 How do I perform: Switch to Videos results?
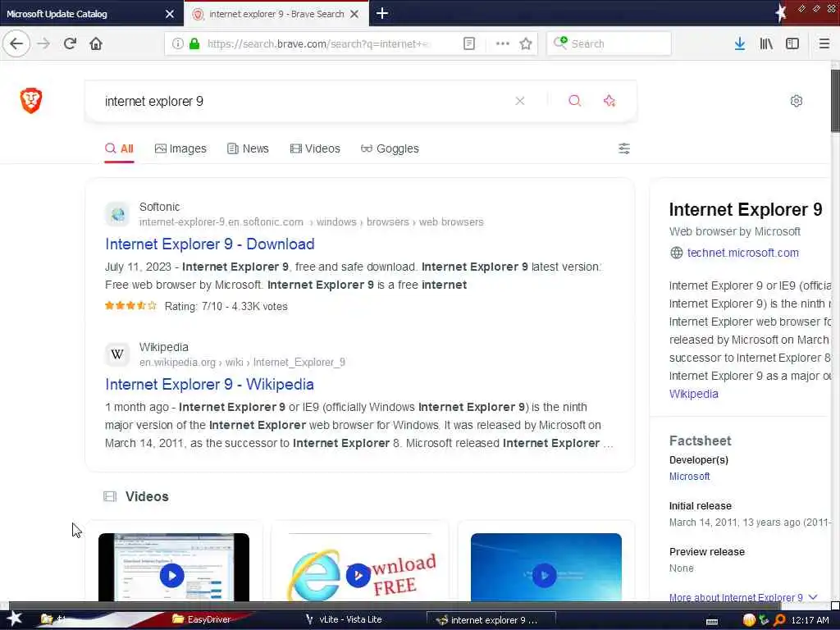315,148
